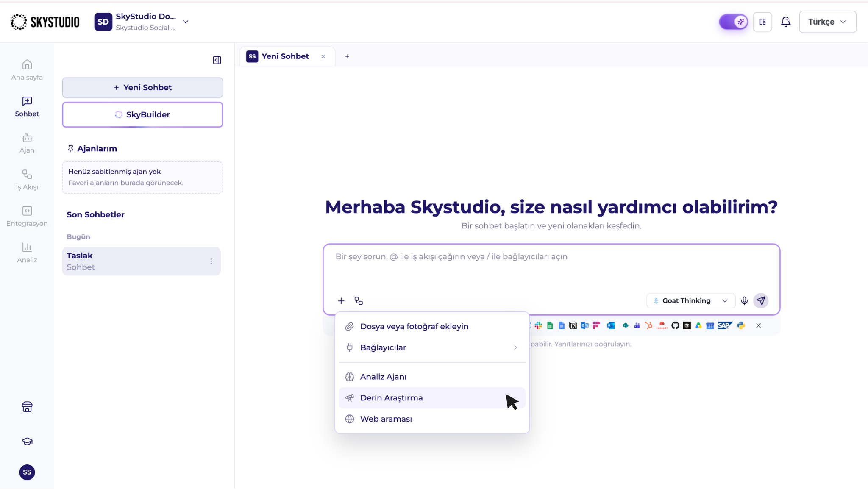Select the Python connector icon
The width and height of the screenshot is (868, 489).
[741, 325]
